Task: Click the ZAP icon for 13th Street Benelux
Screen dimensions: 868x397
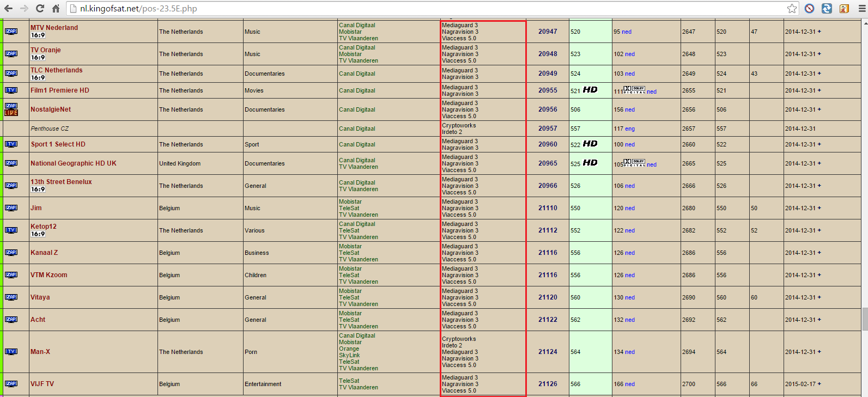Action: click(11, 186)
